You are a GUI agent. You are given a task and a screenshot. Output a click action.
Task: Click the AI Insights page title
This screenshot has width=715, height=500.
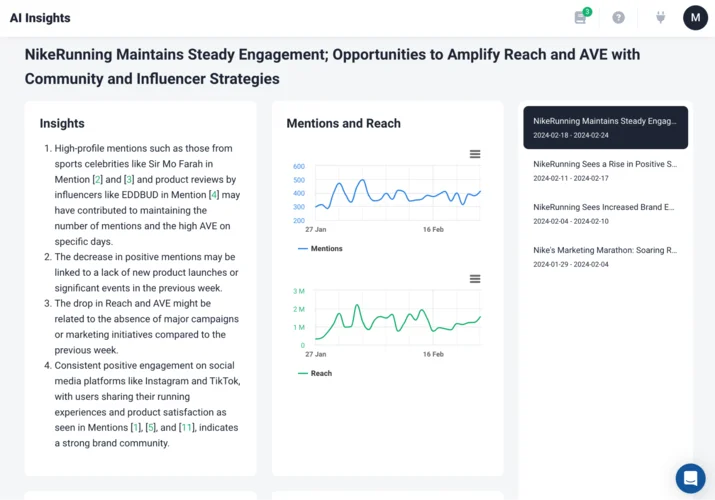40,18
